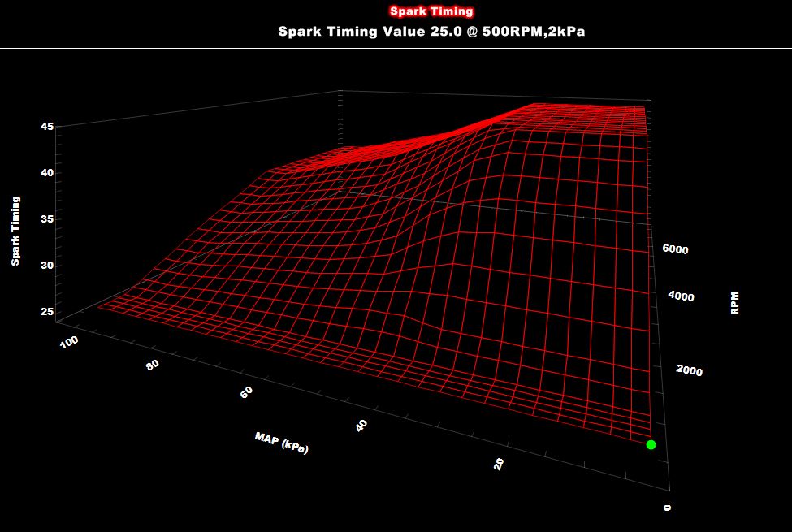
Task: Pick the 4000 tick on RPM axis
Action: point(681,297)
